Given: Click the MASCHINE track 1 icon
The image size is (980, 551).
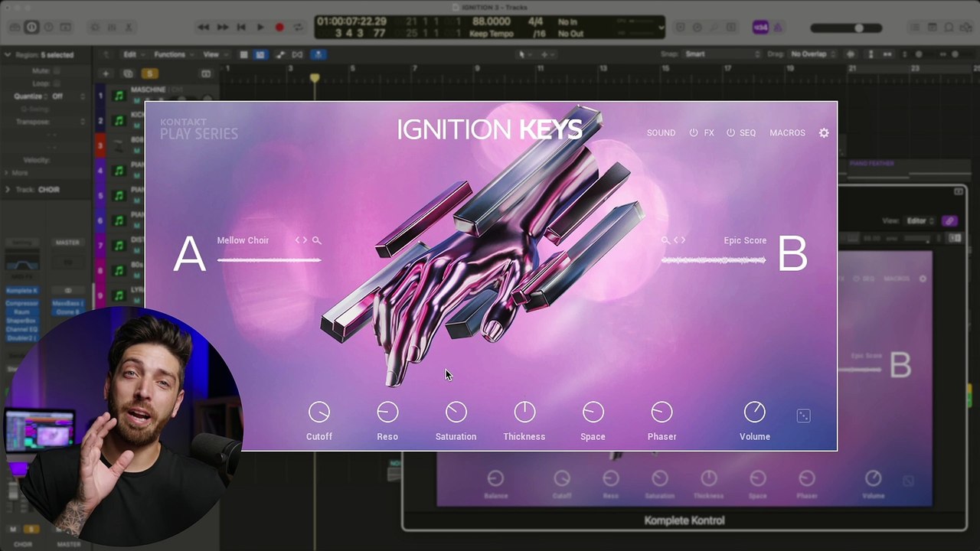Looking at the screenshot, I should click(119, 96).
